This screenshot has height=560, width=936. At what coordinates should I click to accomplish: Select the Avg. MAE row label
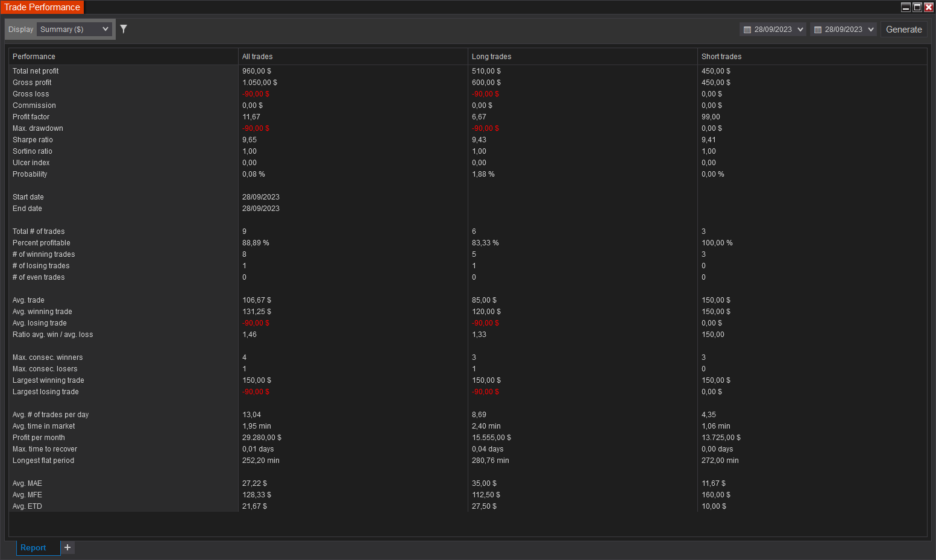click(x=27, y=483)
